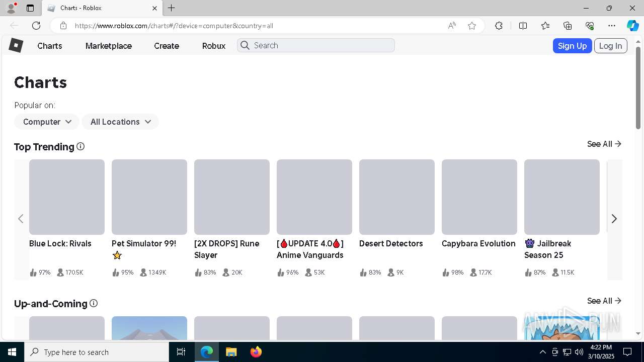644x362 pixels.
Task: See All Top Trending games
Action: 604,144
